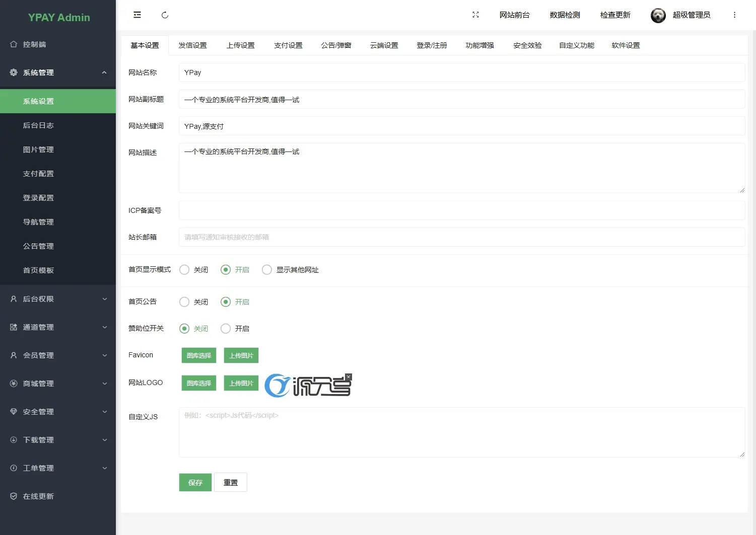The height and width of the screenshot is (535, 756).
Task: Open 后台日志 in the sidebar
Action: [38, 125]
